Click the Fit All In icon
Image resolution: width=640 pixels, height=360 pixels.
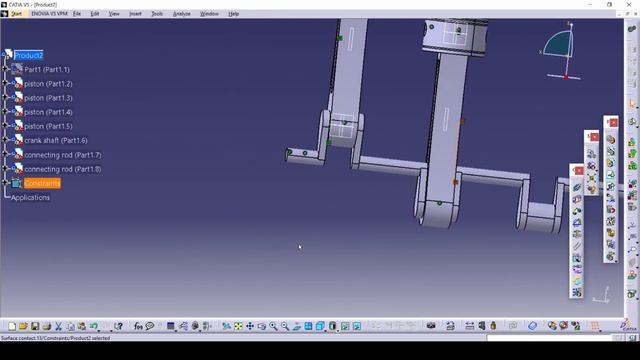238,326
